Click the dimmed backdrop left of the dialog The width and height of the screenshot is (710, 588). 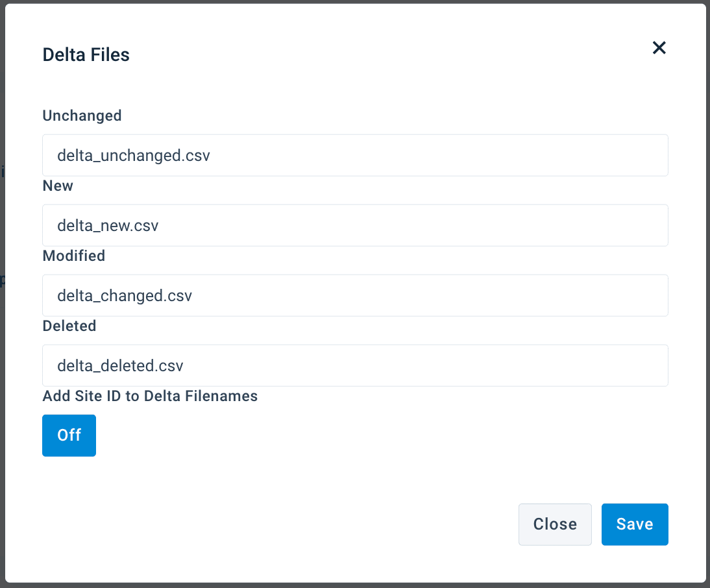pos(2,389)
